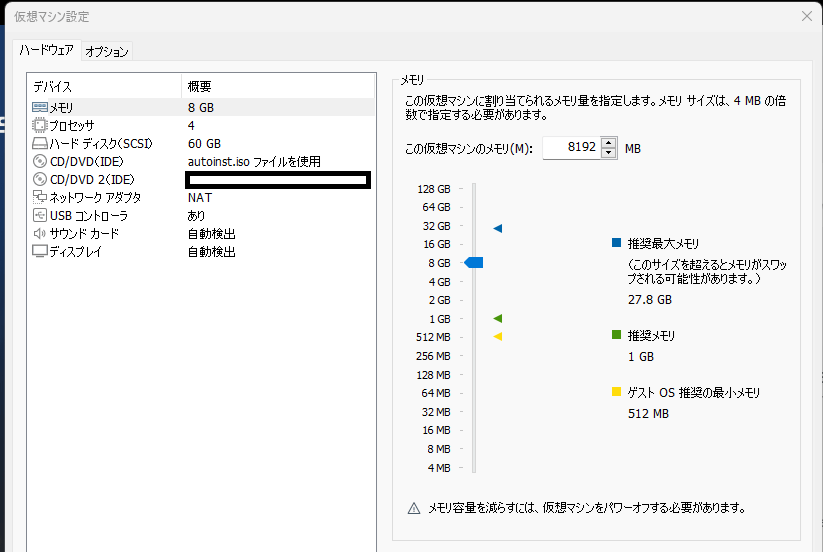Click the CD/DVD (IDE) disc icon

tap(39, 161)
